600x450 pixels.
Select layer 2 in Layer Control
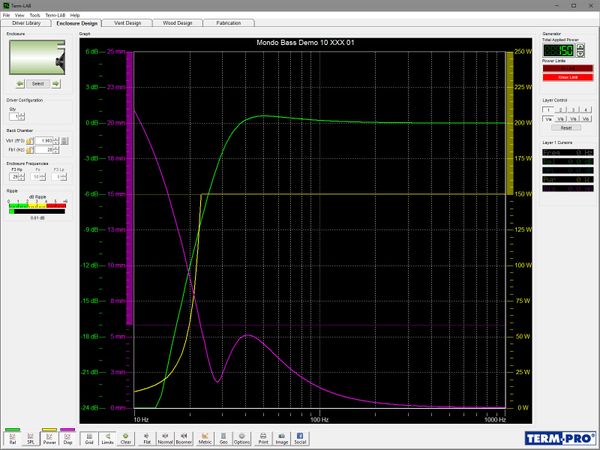(560, 109)
